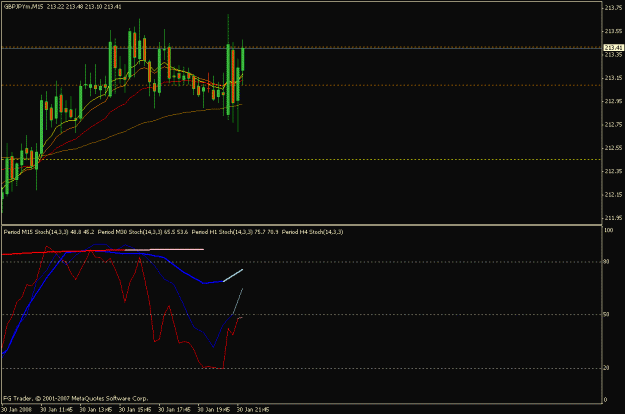Screen dimensions: 625x414
Task: Click the stochastic level label 20
Action: coord(606,368)
